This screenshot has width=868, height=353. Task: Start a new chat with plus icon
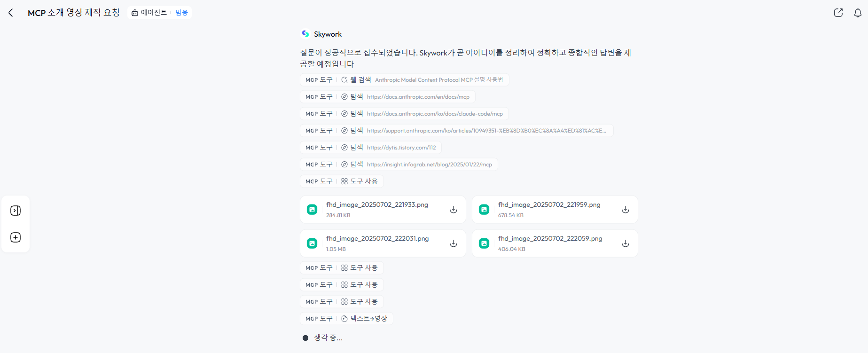coord(16,237)
